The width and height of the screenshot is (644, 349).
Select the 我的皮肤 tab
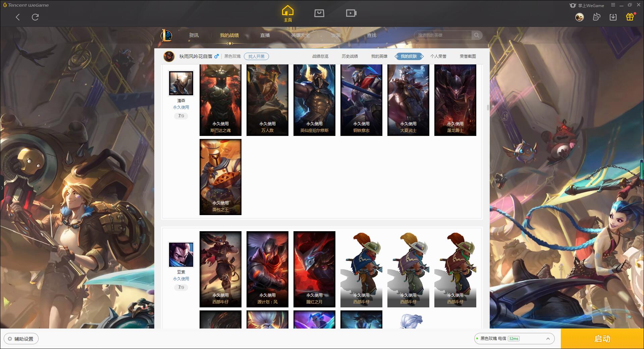pos(409,56)
